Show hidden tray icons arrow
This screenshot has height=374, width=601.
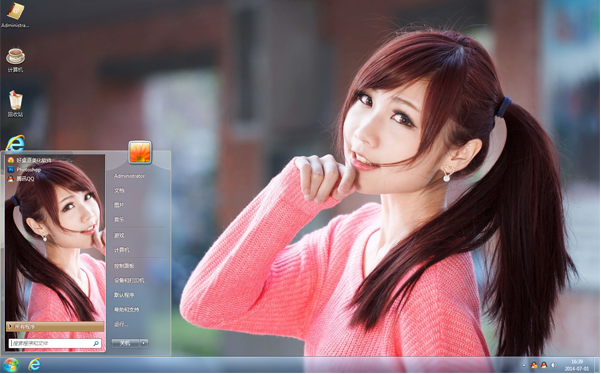pyautogui.click(x=524, y=366)
